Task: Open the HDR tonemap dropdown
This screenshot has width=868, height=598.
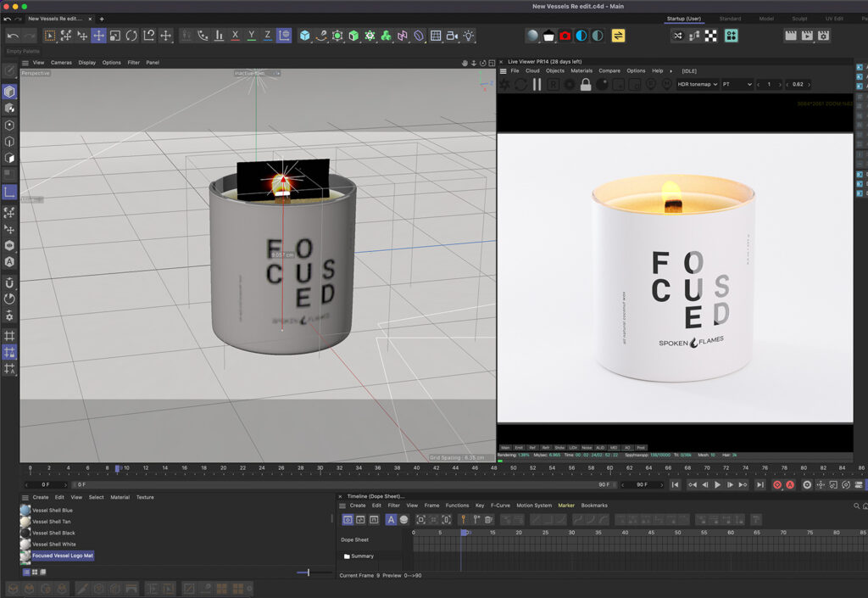Action: [x=698, y=84]
